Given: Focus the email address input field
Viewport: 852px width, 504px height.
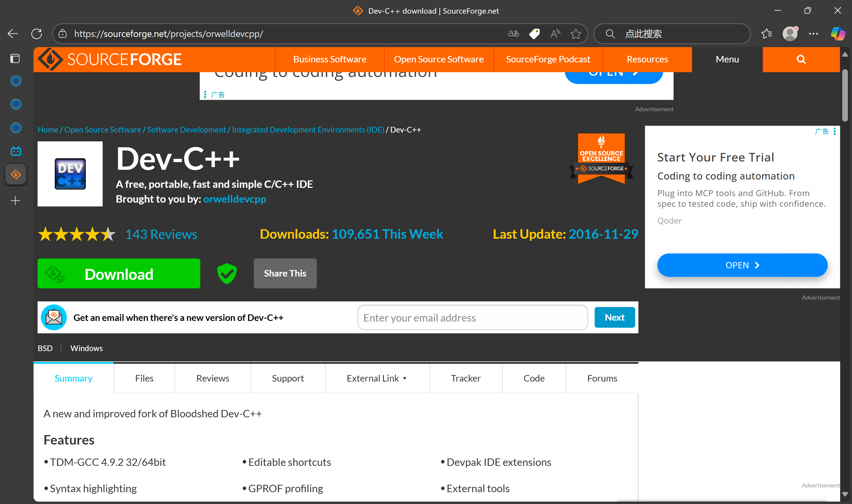Looking at the screenshot, I should click(472, 318).
